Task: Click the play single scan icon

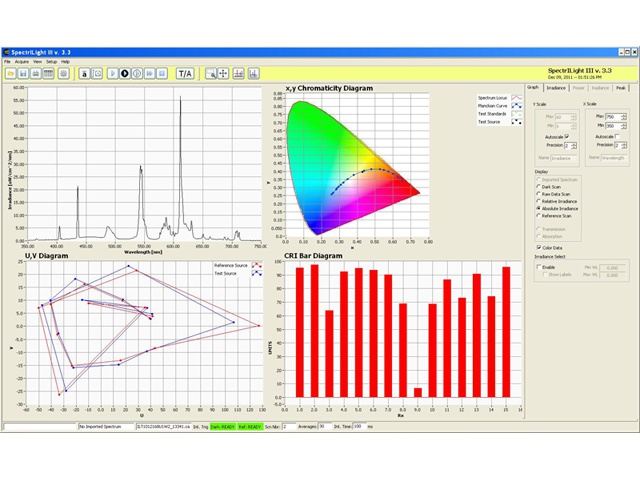Action: tap(112, 73)
